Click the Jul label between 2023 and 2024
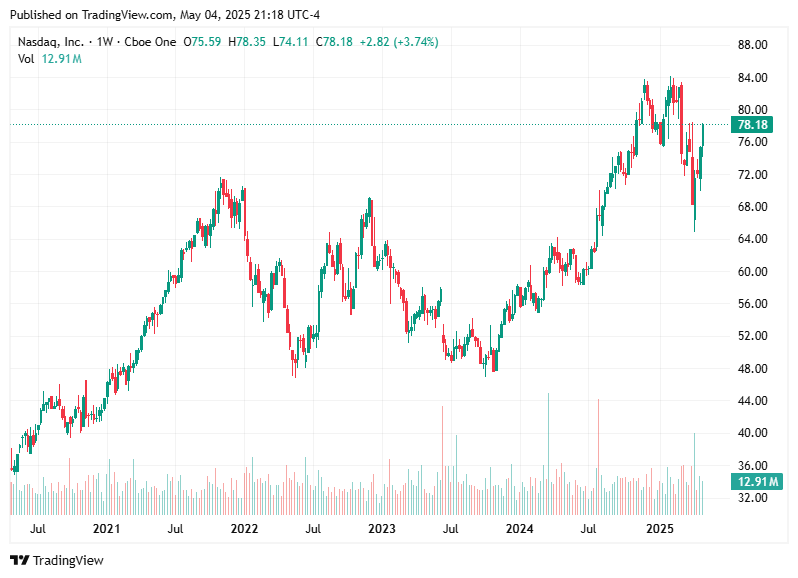The width and height of the screenshot is (798, 578). tap(450, 529)
